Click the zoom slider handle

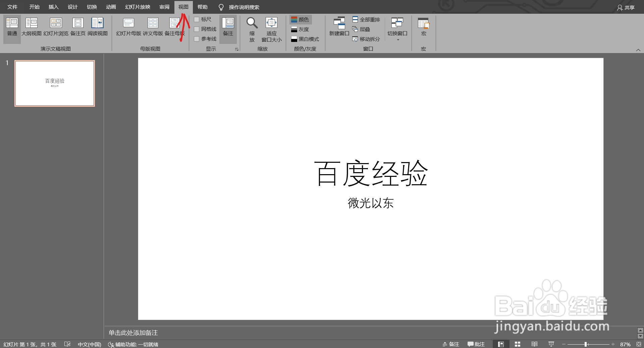coord(586,344)
